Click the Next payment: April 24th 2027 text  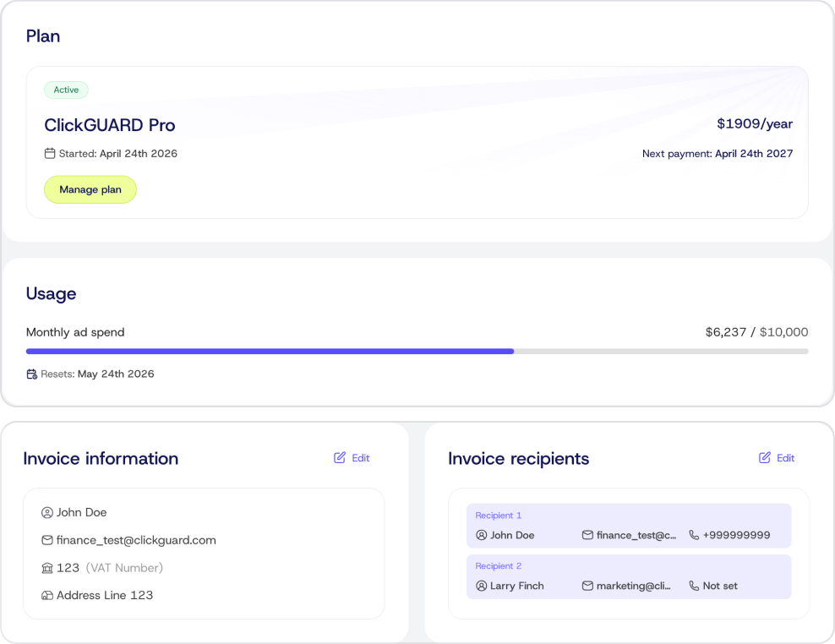tap(718, 154)
